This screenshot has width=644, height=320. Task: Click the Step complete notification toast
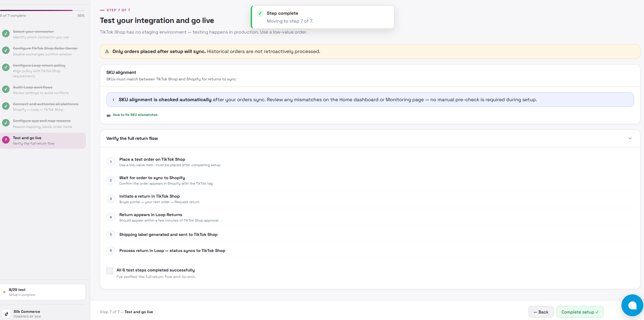(323, 17)
